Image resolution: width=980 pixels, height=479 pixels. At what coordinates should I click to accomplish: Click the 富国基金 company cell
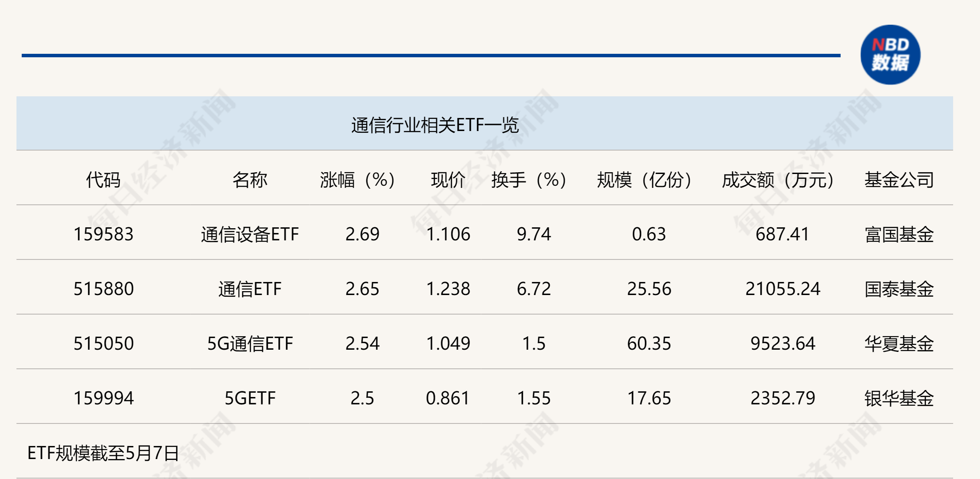[899, 234]
